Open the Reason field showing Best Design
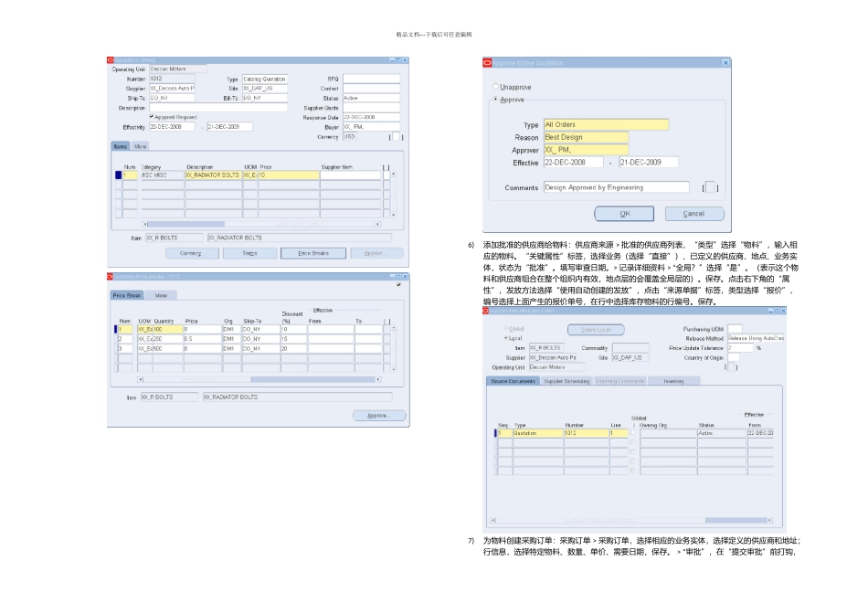The height and width of the screenshot is (614, 868). [x=586, y=137]
